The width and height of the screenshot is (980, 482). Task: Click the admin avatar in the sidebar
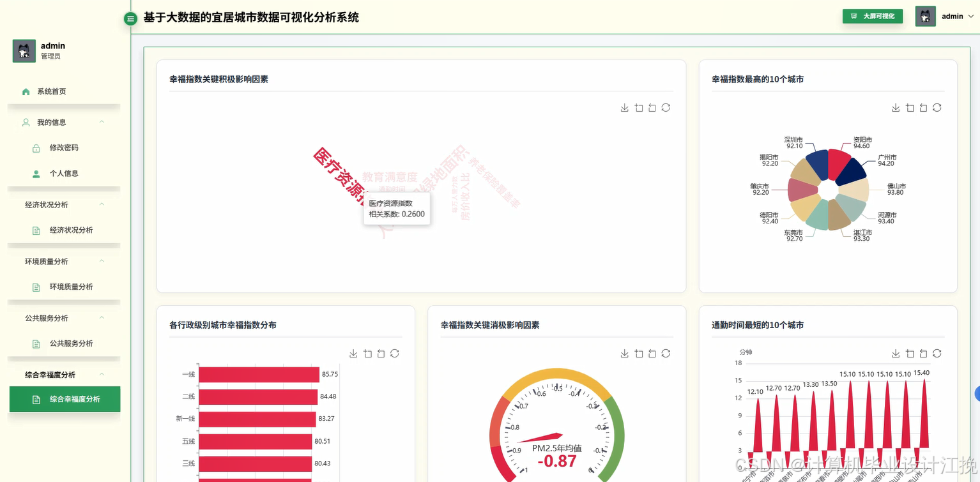tap(24, 51)
